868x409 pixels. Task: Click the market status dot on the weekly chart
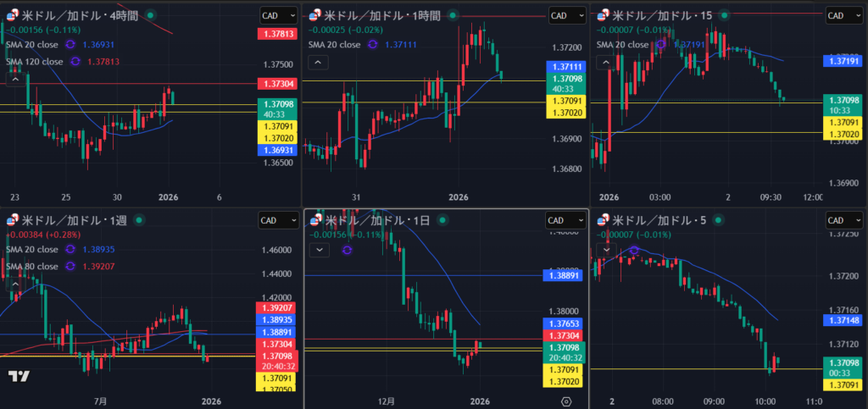tap(139, 220)
